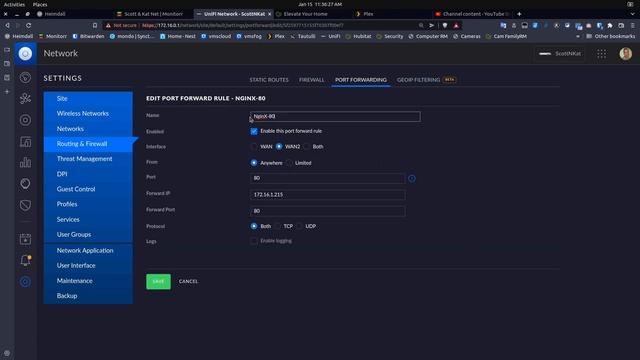Open User Groups settings
Screen dimensions: 640x360
[88, 234]
